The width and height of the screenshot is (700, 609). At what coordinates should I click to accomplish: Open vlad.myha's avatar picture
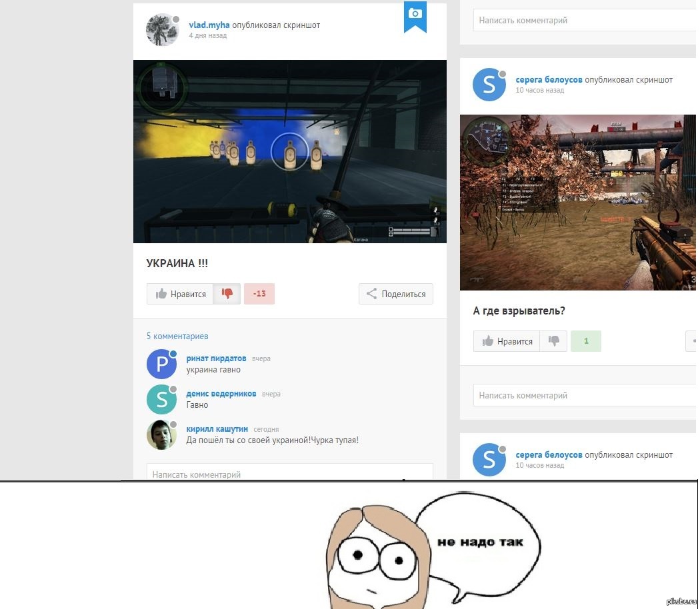coord(162,29)
